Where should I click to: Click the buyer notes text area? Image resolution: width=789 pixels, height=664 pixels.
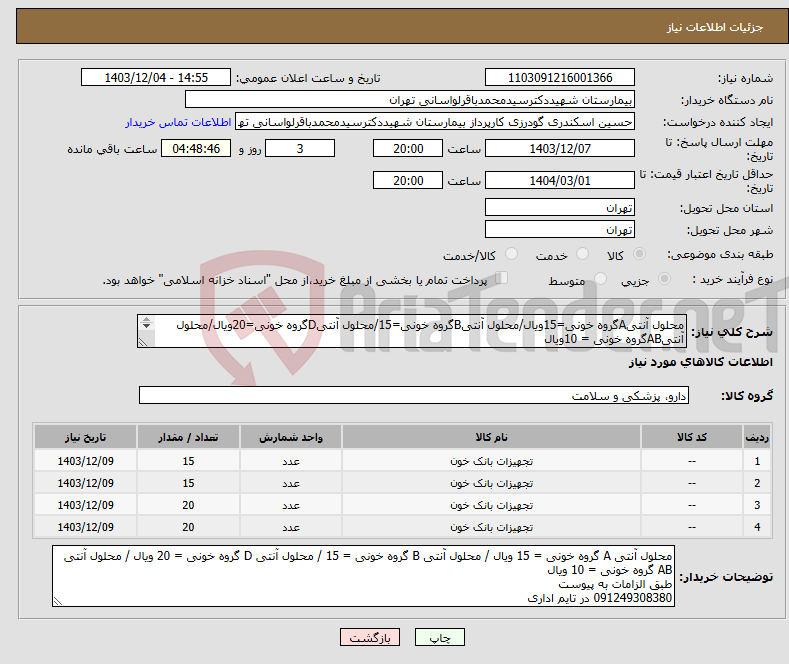[x=363, y=576]
